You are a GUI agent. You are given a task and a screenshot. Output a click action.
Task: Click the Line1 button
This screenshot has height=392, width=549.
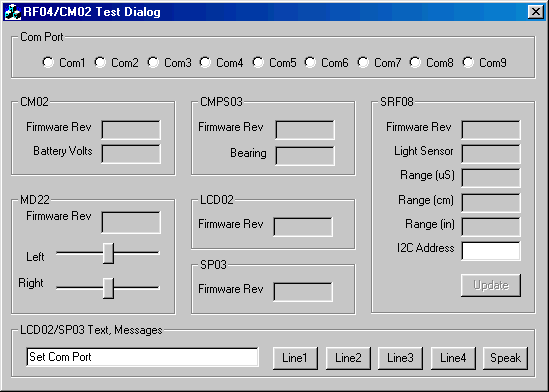coord(295,358)
